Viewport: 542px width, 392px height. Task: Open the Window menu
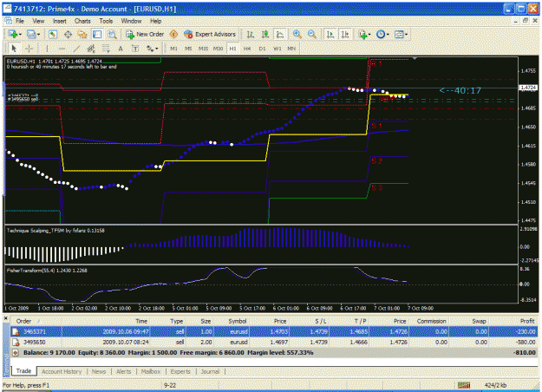[131, 21]
